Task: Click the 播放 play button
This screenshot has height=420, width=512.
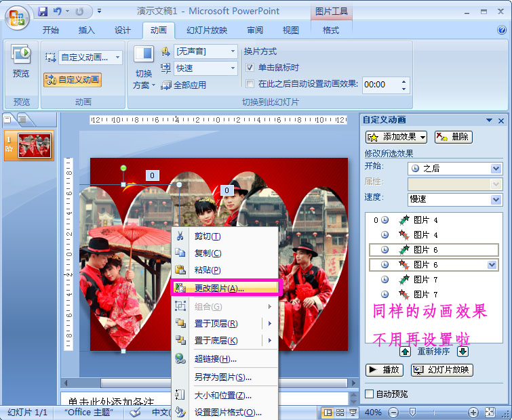Action: coord(384,370)
